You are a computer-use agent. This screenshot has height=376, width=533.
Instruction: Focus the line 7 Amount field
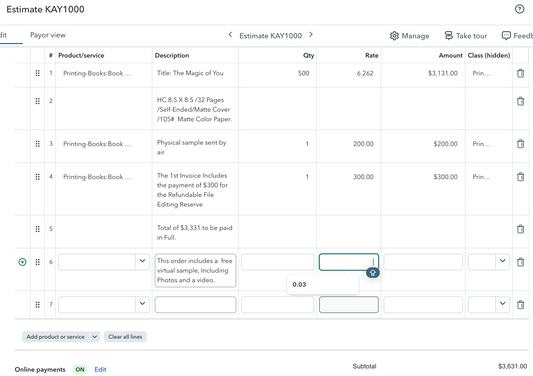(x=423, y=305)
